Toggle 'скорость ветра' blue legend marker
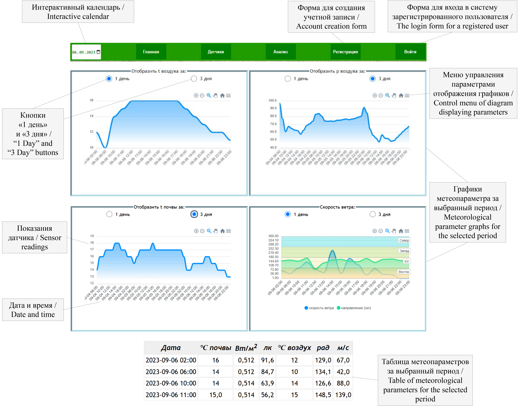The image size is (532, 406). (x=306, y=308)
